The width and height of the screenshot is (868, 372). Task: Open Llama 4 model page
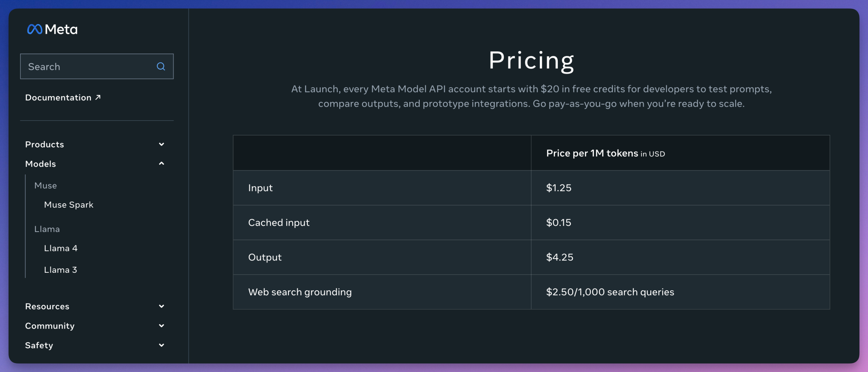61,248
